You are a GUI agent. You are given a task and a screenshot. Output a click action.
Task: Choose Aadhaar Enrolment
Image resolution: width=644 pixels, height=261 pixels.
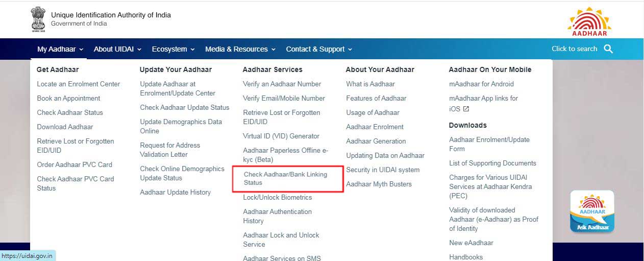click(375, 127)
